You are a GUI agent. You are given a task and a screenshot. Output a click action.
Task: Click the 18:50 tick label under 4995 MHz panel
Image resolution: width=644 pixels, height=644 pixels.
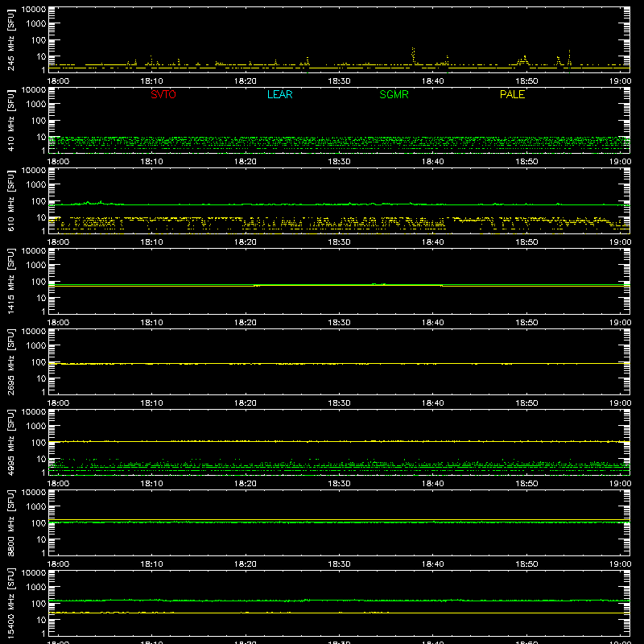pos(526,484)
